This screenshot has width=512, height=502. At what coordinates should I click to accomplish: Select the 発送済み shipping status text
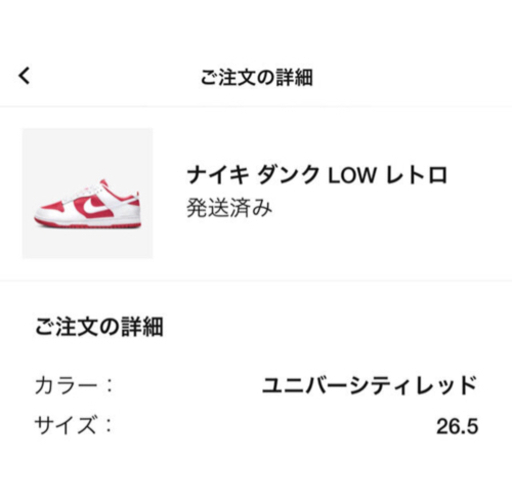229,208
